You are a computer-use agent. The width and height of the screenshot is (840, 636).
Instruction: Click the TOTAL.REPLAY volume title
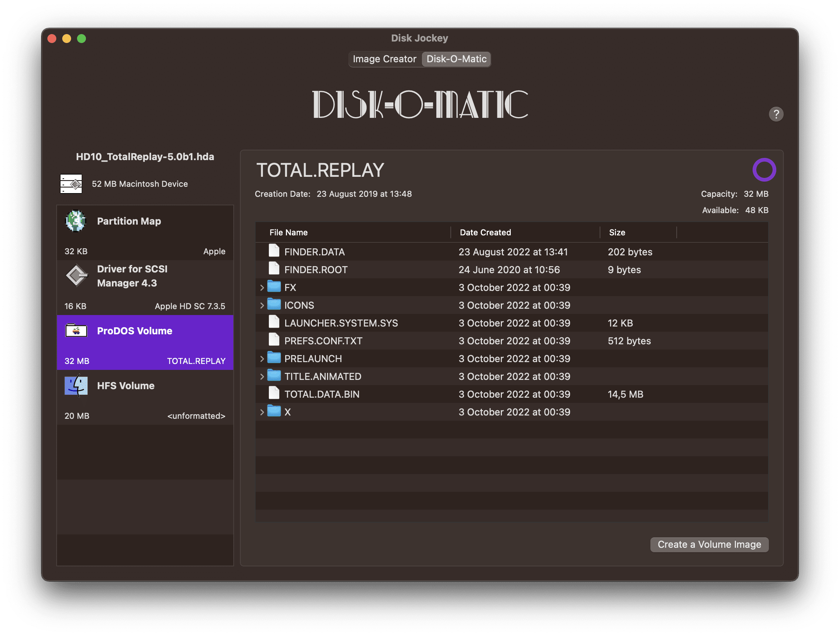[320, 170]
